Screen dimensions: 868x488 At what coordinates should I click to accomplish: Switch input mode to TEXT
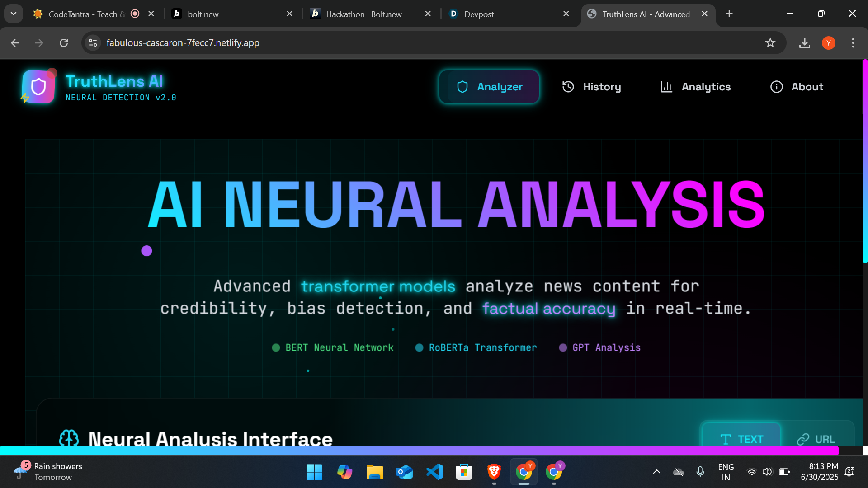[741, 438]
